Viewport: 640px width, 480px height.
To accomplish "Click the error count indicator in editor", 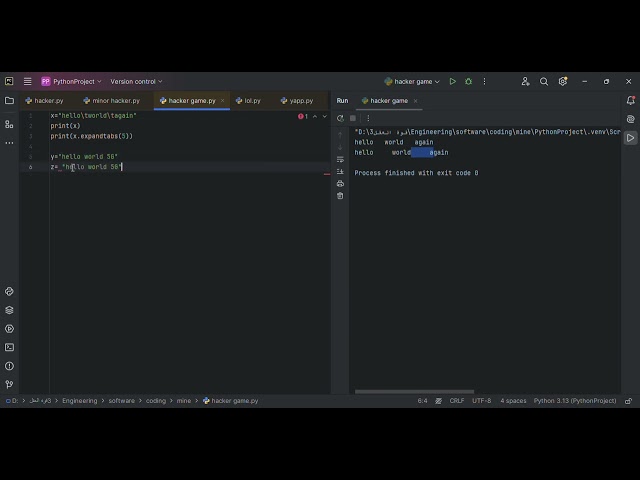I will click(303, 117).
